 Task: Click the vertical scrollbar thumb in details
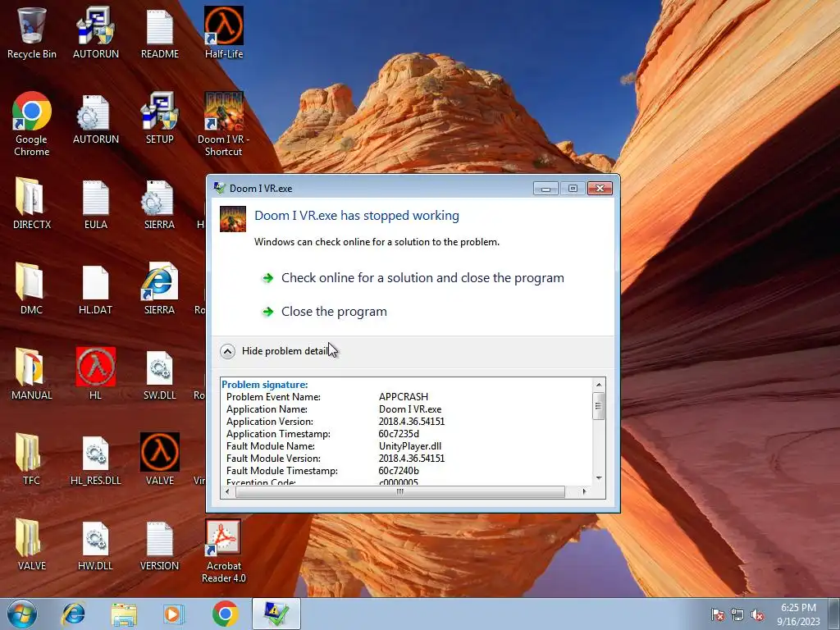point(599,405)
